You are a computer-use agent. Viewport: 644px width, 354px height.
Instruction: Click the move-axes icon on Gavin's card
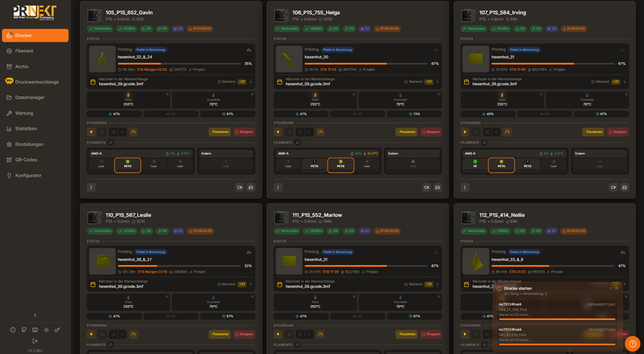[x=102, y=132]
